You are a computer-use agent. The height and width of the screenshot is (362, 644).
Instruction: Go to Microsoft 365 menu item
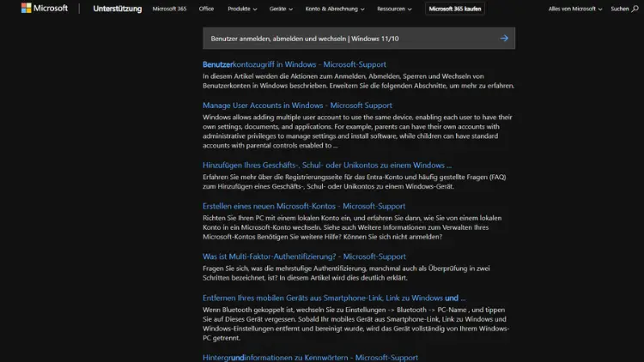point(169,9)
